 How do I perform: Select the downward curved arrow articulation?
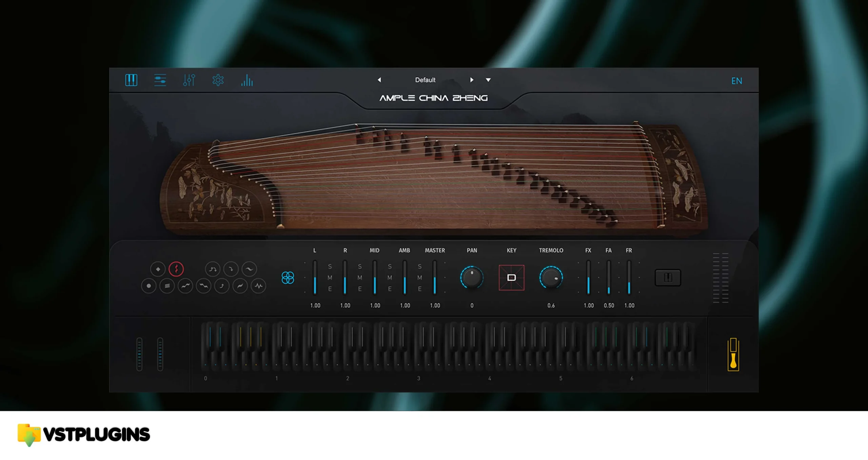pos(231,269)
